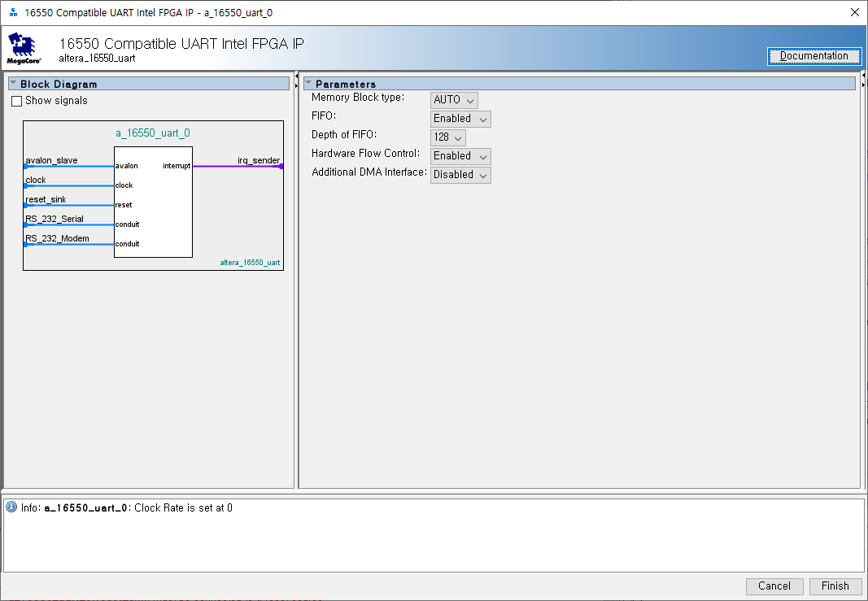Click the interrupt port in block
The image size is (868, 601).
pos(177,166)
